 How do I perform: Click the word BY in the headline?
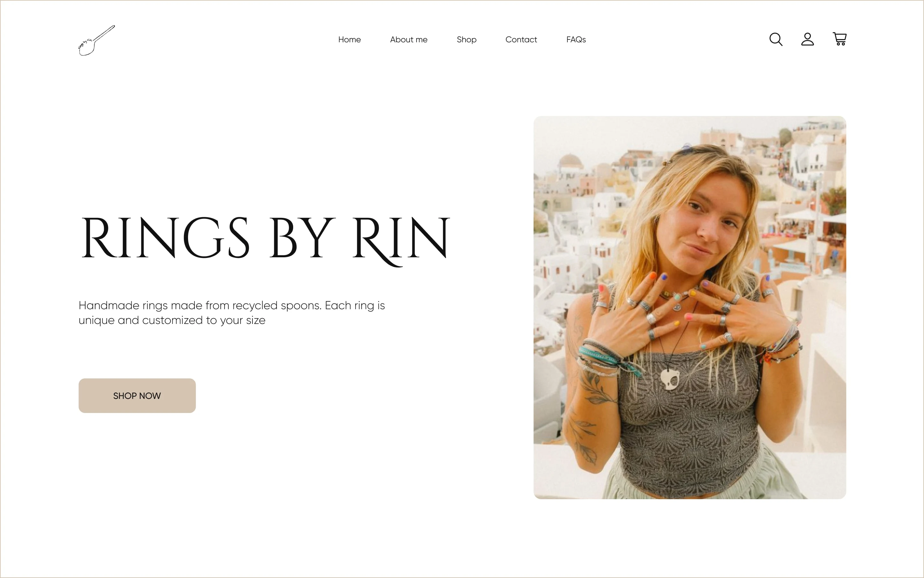[302, 237]
